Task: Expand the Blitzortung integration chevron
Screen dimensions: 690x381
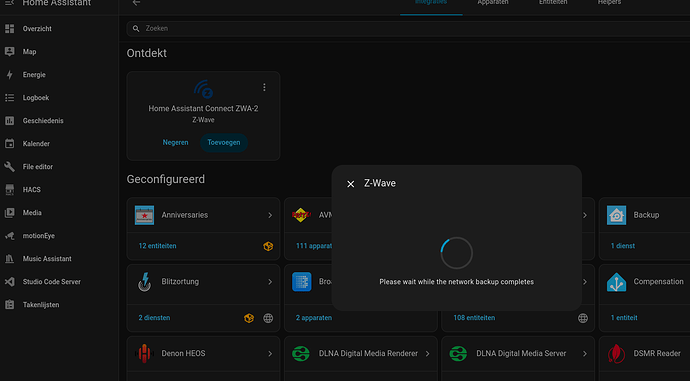Action: pyautogui.click(x=270, y=282)
